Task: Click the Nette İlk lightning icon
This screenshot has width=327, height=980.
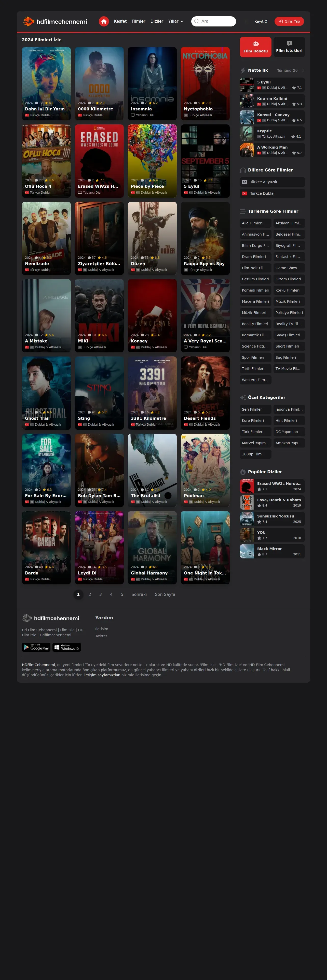Action: pos(243,70)
